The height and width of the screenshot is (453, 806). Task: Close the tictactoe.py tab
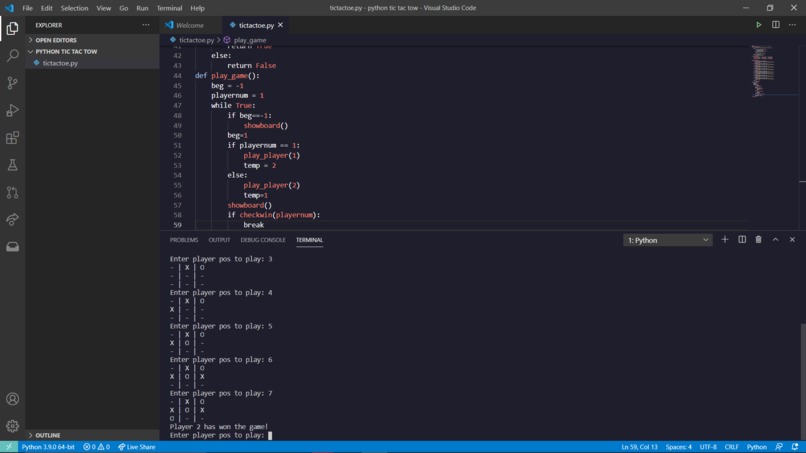[280, 25]
